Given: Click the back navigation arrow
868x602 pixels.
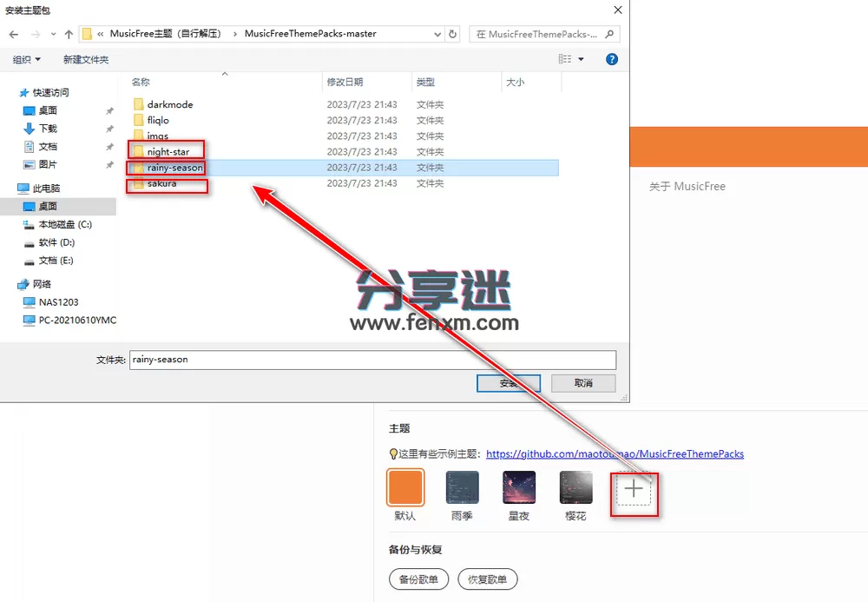Looking at the screenshot, I should 15,35.
